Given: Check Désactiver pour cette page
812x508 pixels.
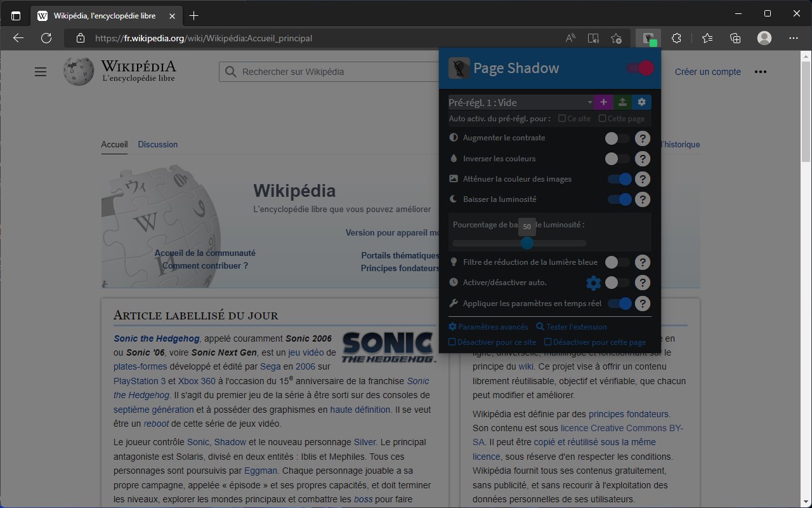Looking at the screenshot, I should [548, 342].
